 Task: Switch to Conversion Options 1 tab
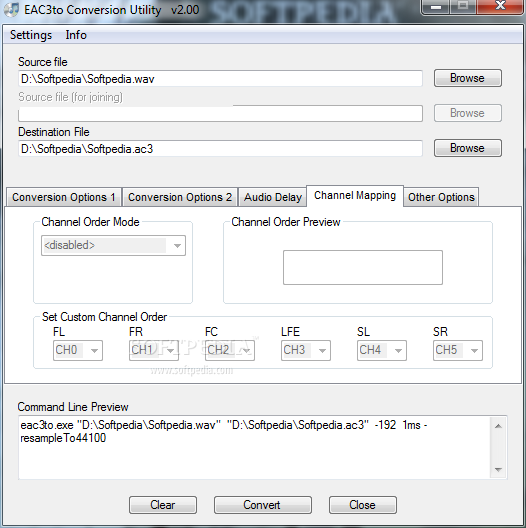pos(64,197)
